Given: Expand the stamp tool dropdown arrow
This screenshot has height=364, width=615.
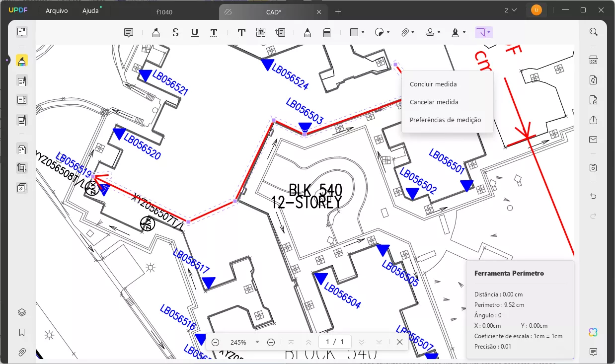Looking at the screenshot, I should pos(439,33).
